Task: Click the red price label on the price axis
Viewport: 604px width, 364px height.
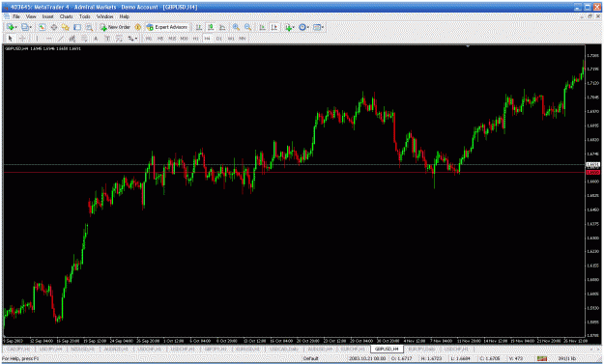Action: (592, 173)
